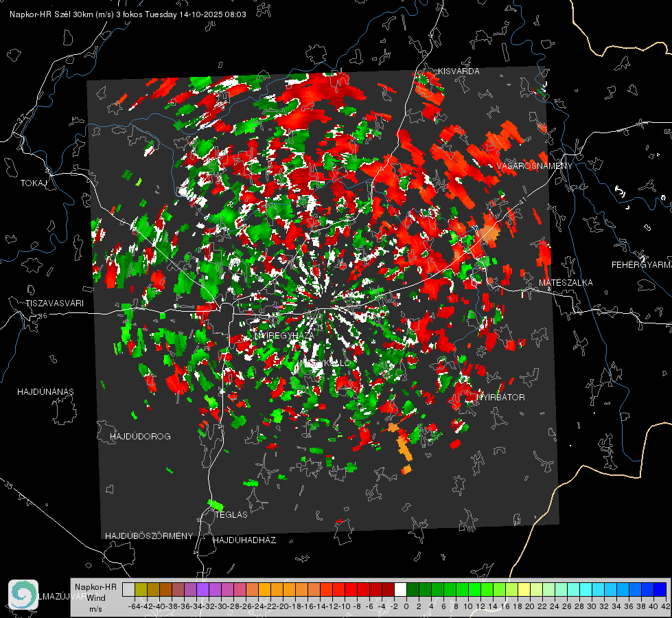Click the bright green echo above Téglás label

216,505
